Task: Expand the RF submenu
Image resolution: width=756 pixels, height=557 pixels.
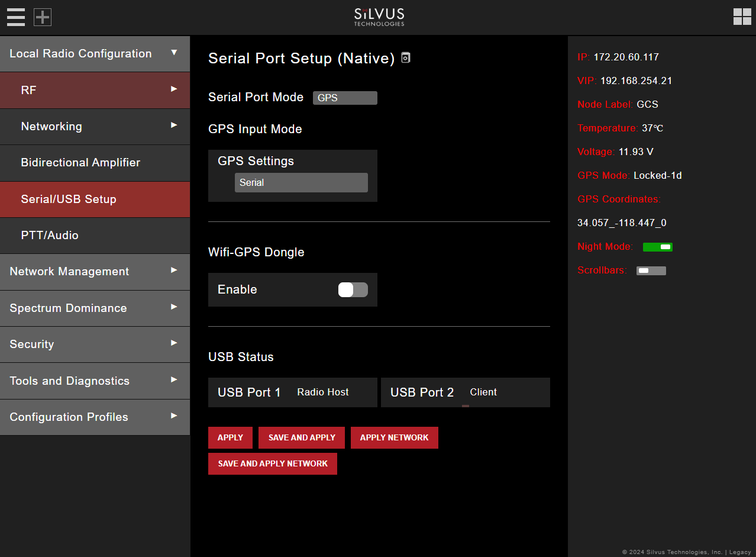Action: click(x=95, y=90)
